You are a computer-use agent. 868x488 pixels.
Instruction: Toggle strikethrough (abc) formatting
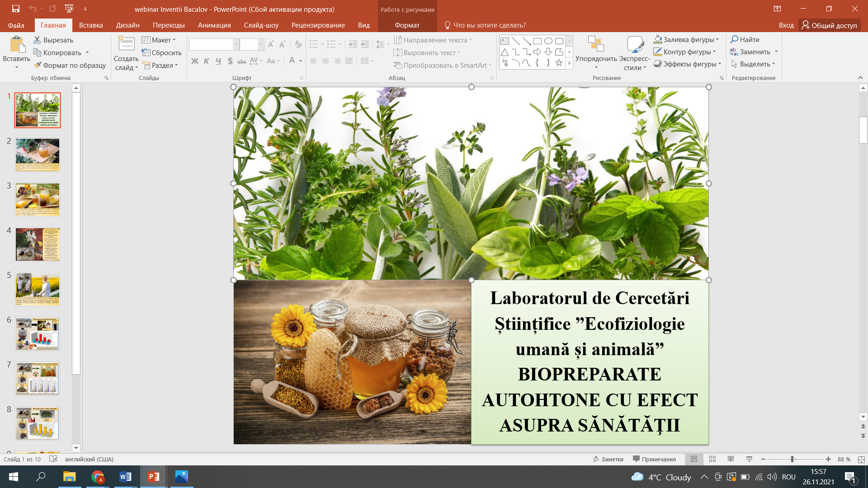pos(242,61)
